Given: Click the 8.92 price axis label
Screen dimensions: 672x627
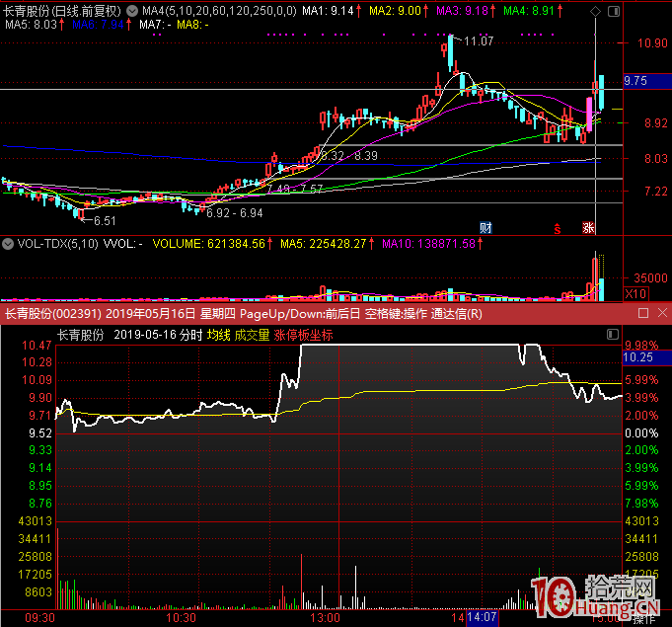Looking at the screenshot, I should (x=655, y=123).
